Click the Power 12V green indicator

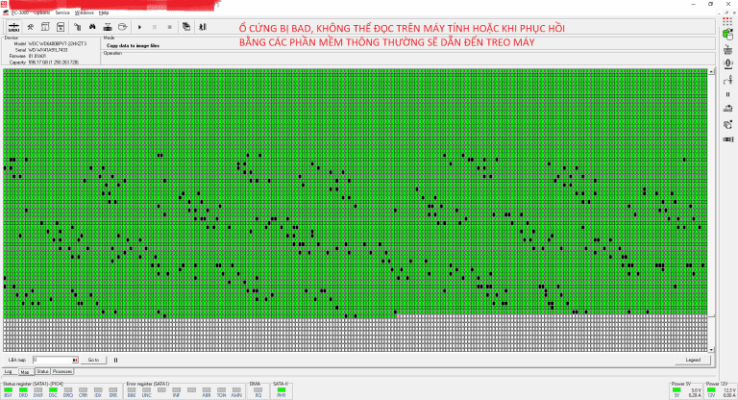(711, 390)
